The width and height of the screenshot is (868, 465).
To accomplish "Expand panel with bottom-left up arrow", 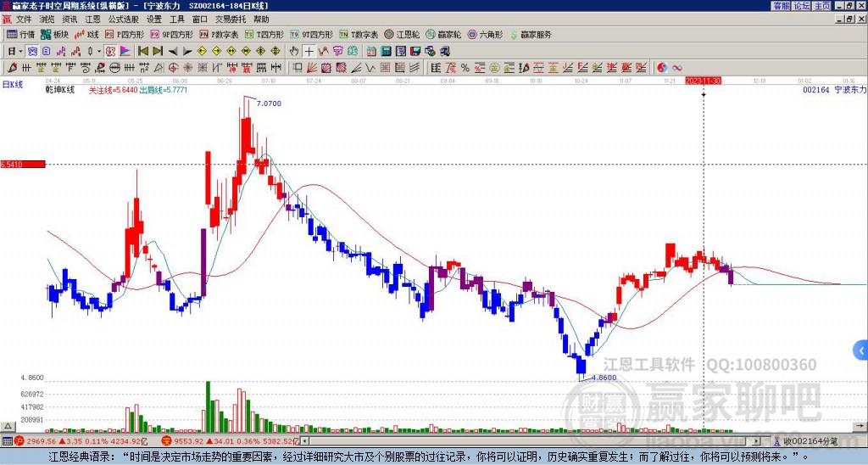I will tap(7, 426).
